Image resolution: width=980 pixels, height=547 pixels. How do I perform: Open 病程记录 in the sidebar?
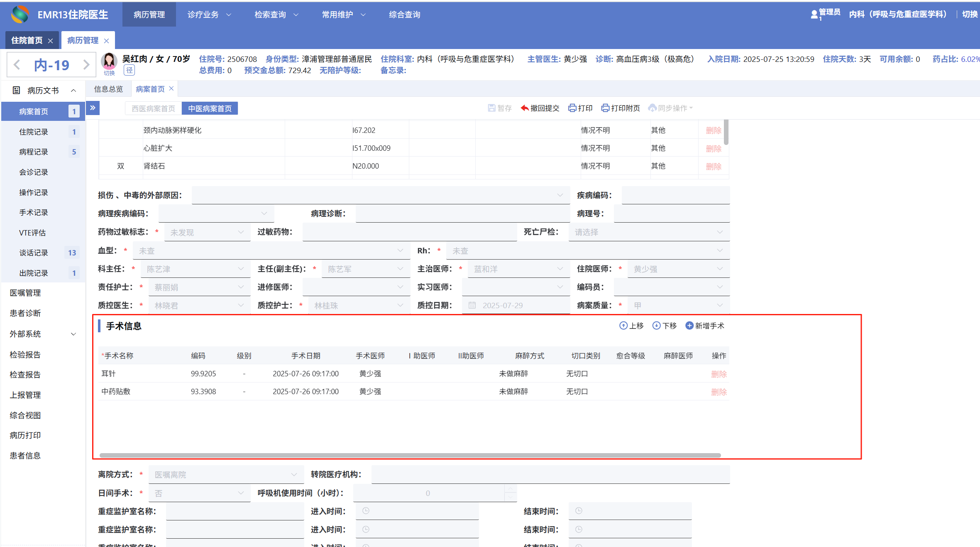[x=34, y=152]
